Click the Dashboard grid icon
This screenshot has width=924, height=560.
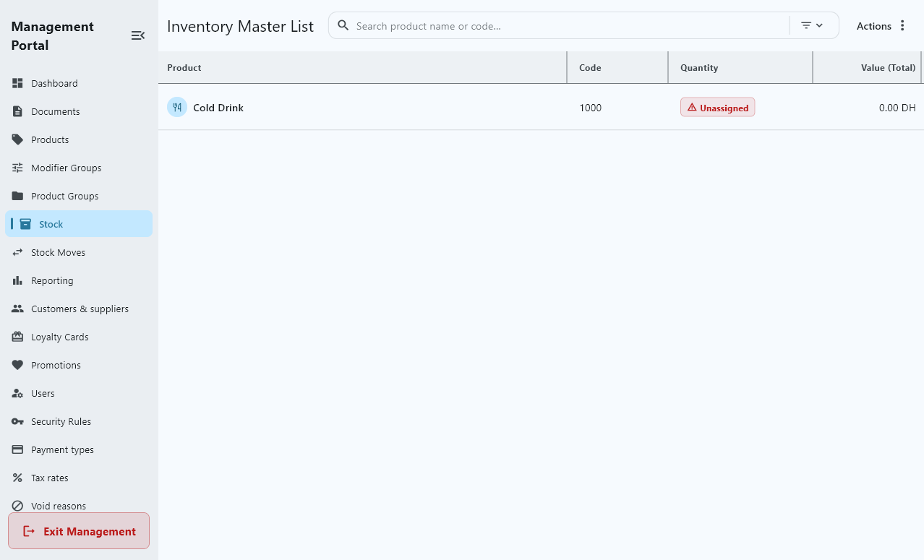point(17,83)
